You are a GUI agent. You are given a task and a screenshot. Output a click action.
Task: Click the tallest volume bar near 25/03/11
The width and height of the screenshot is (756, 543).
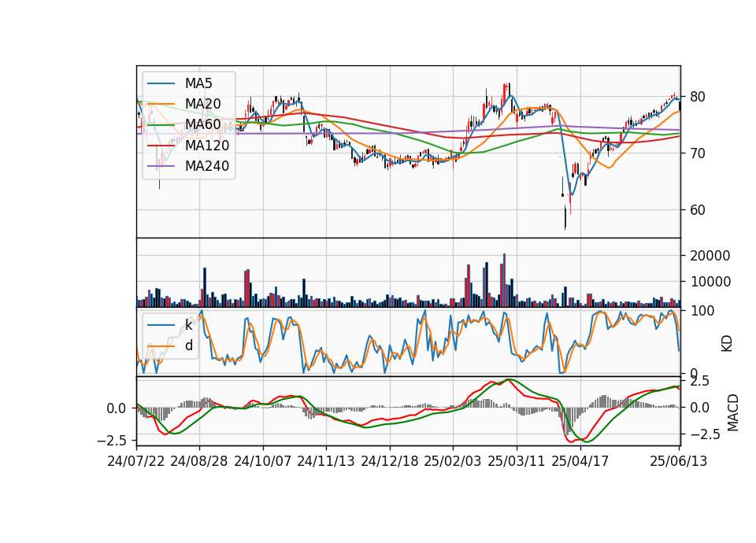(504, 280)
